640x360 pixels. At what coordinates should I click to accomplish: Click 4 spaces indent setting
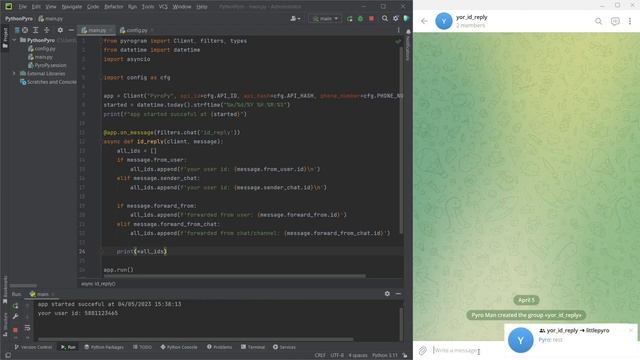[358, 356]
